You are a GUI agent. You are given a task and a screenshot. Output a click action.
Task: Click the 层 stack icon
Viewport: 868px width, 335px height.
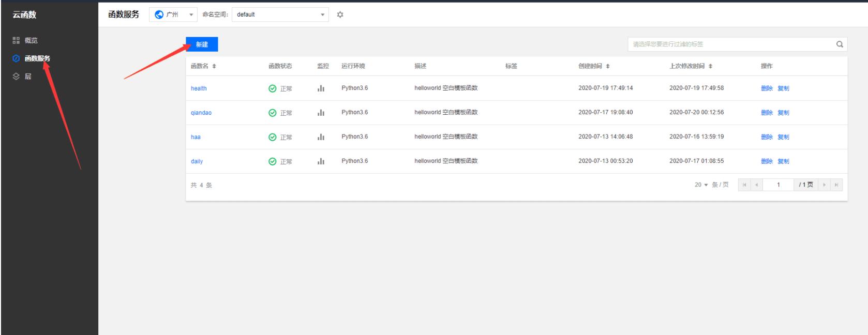[16, 77]
